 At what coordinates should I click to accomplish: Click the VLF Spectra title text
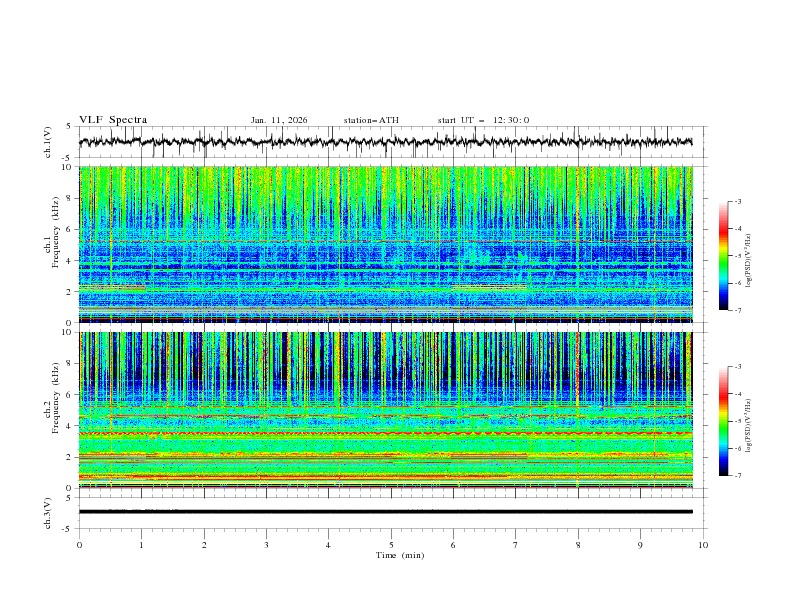pos(113,120)
